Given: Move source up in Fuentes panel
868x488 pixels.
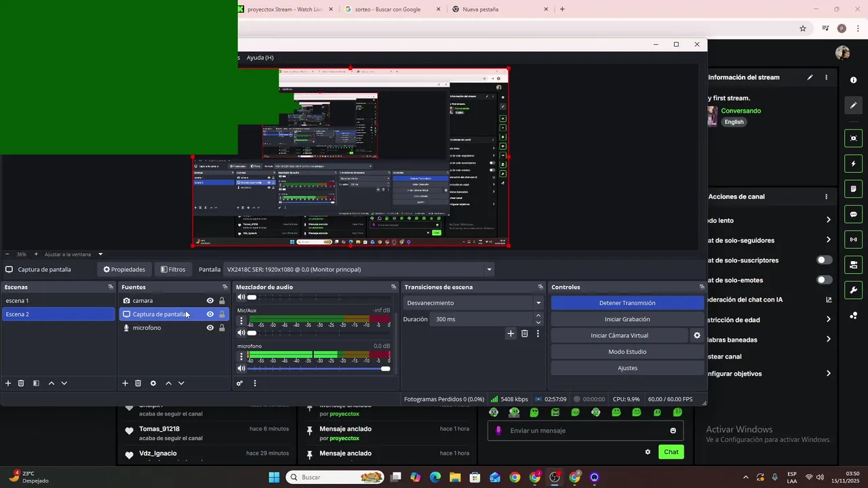Looking at the screenshot, I should coord(169,383).
